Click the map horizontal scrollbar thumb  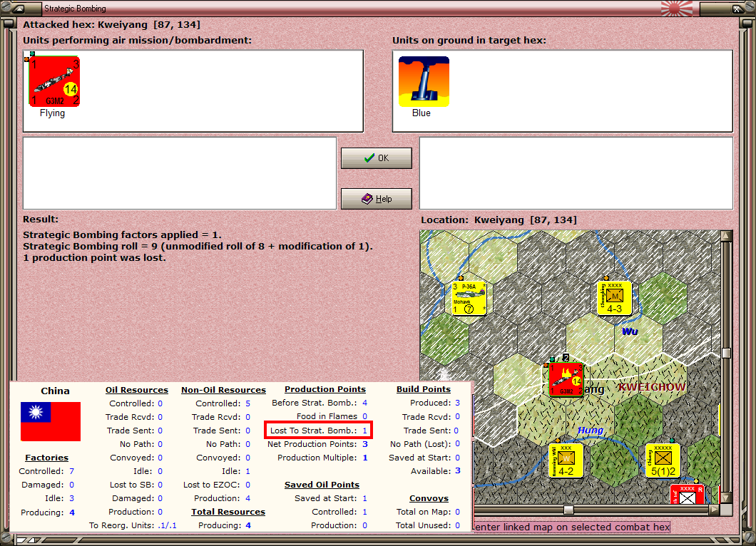(x=569, y=510)
